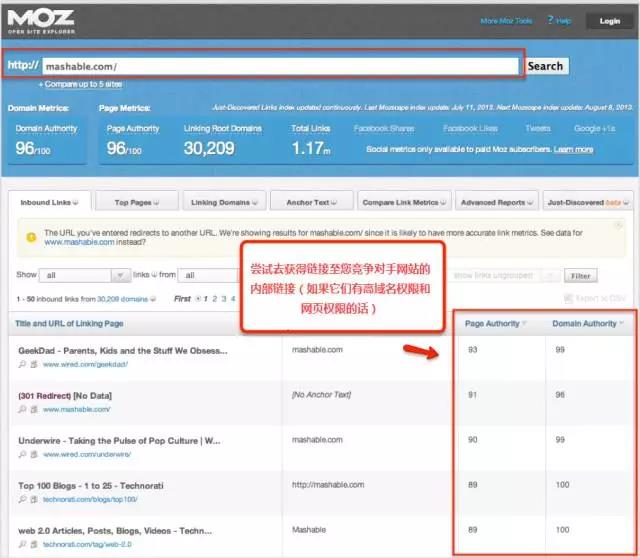Open 'Compare up to 5 sites' link
The image size is (640, 558).
80,85
